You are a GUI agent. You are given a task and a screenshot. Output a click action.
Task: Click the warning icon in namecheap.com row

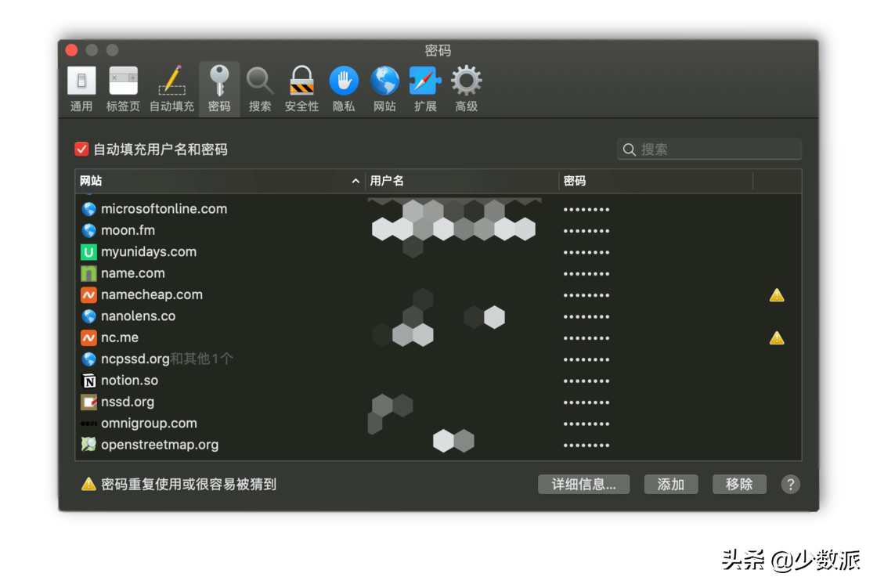777,295
